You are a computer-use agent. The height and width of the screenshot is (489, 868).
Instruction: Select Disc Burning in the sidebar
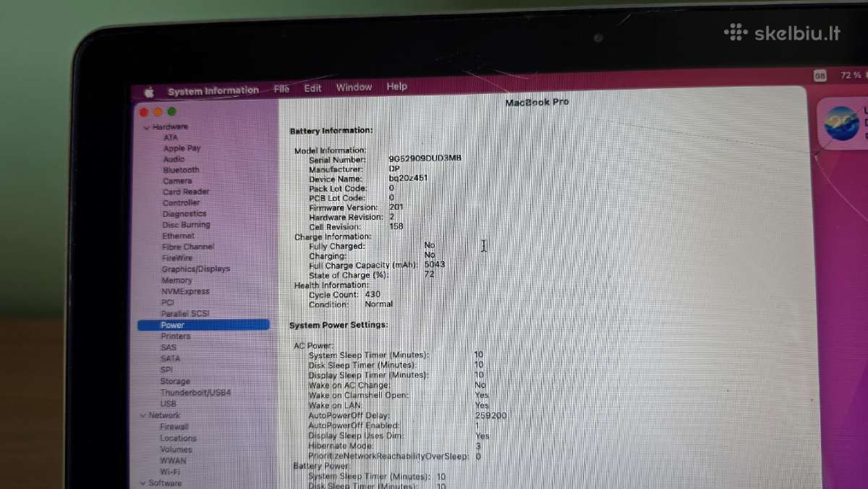(x=186, y=225)
